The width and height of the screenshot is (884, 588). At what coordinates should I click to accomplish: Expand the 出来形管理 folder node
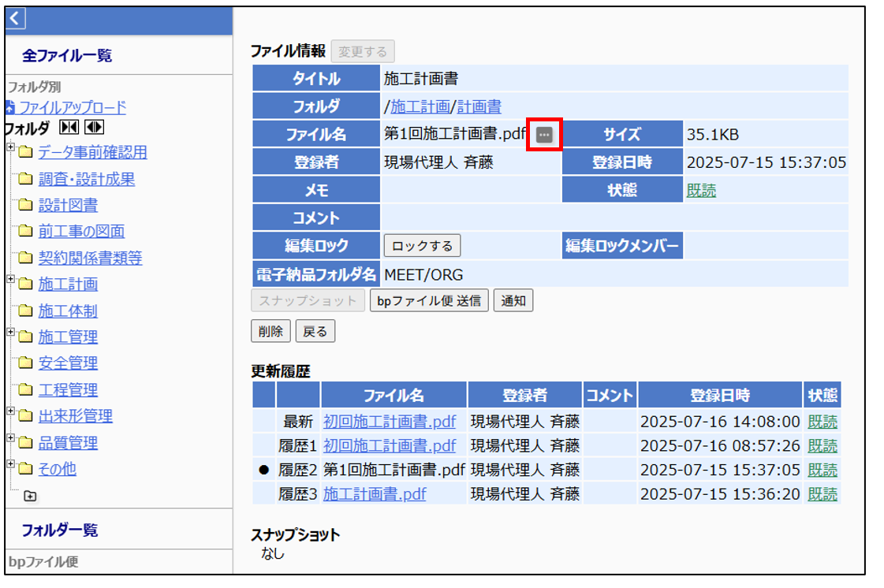(10, 411)
